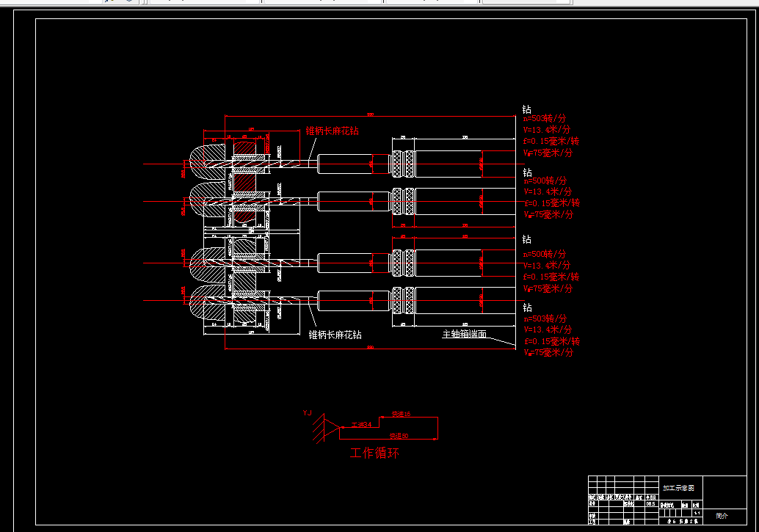The image size is (759, 532).
Task: Click the 简介 cell in title block
Action: pos(722,516)
